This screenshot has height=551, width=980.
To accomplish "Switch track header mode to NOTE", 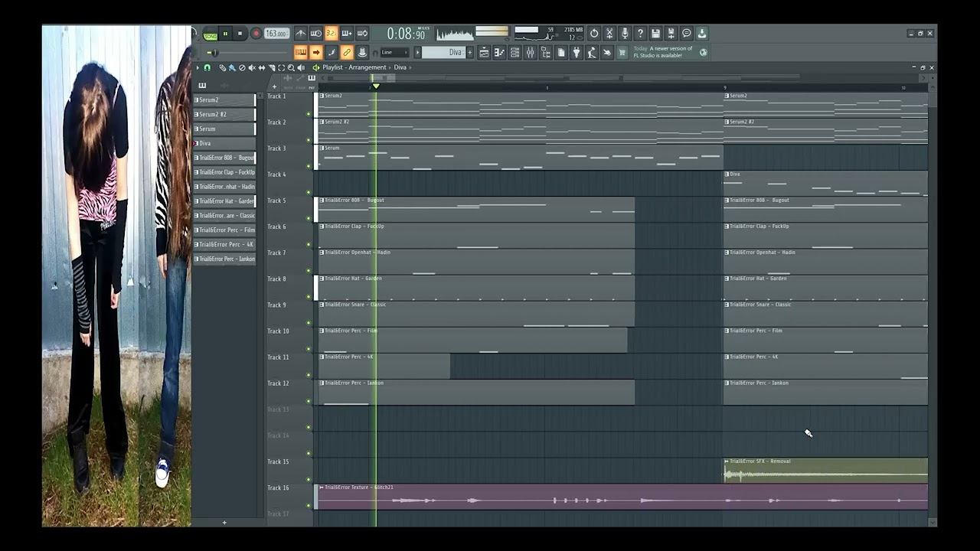I will tap(288, 87).
